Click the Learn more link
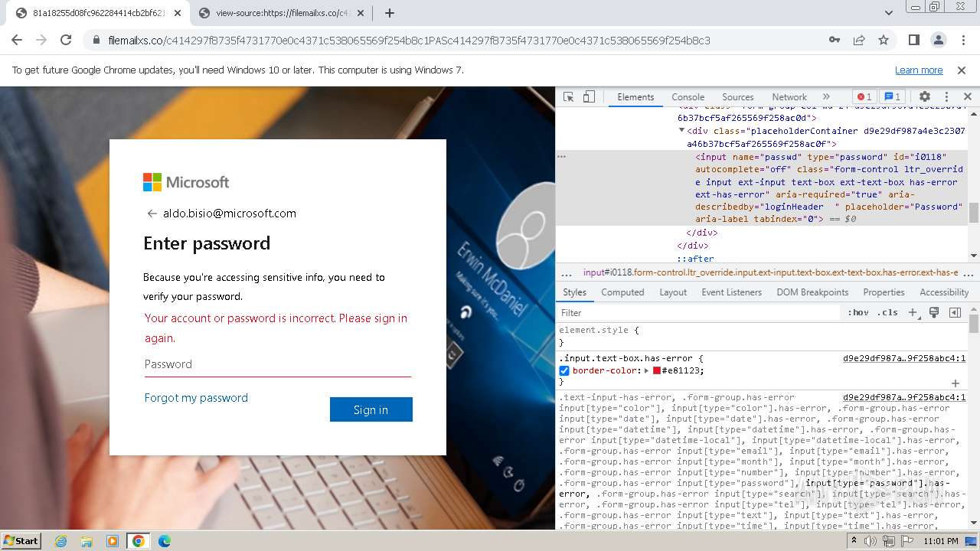The height and width of the screenshot is (551, 980). point(919,70)
